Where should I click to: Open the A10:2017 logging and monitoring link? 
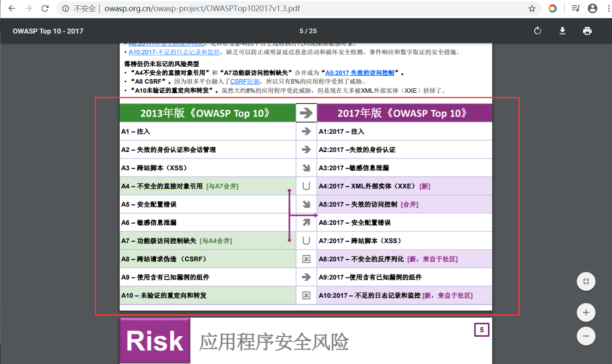[x=174, y=52]
